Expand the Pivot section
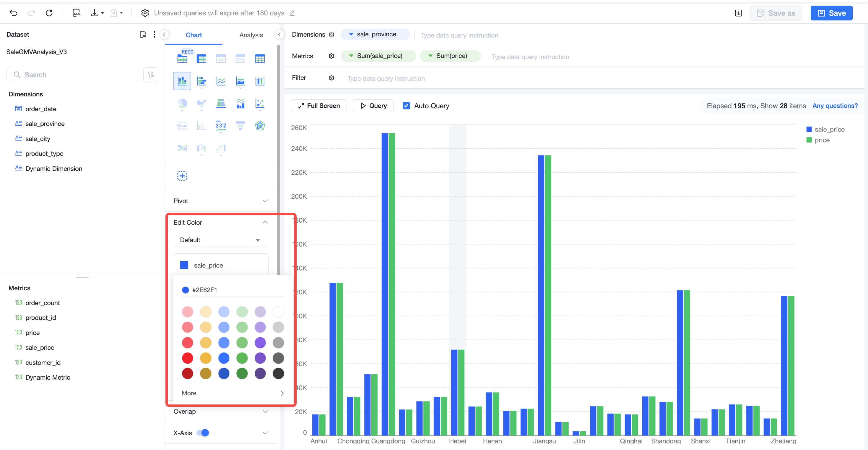The width and height of the screenshot is (868, 450). pos(221,201)
